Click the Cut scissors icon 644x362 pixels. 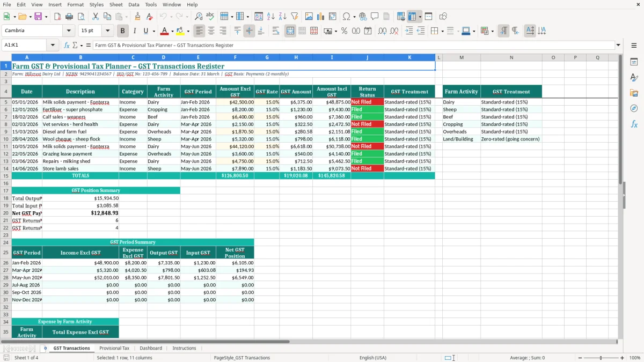tap(96, 17)
